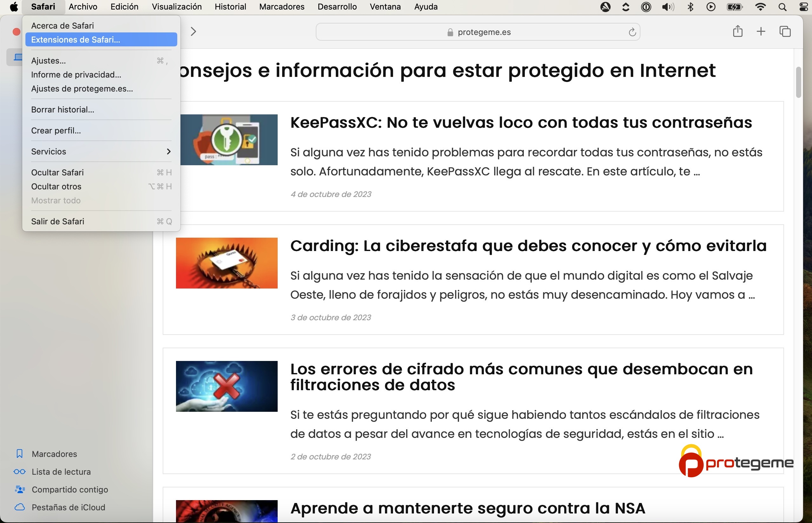Choose Crear perfil…

(x=101, y=130)
